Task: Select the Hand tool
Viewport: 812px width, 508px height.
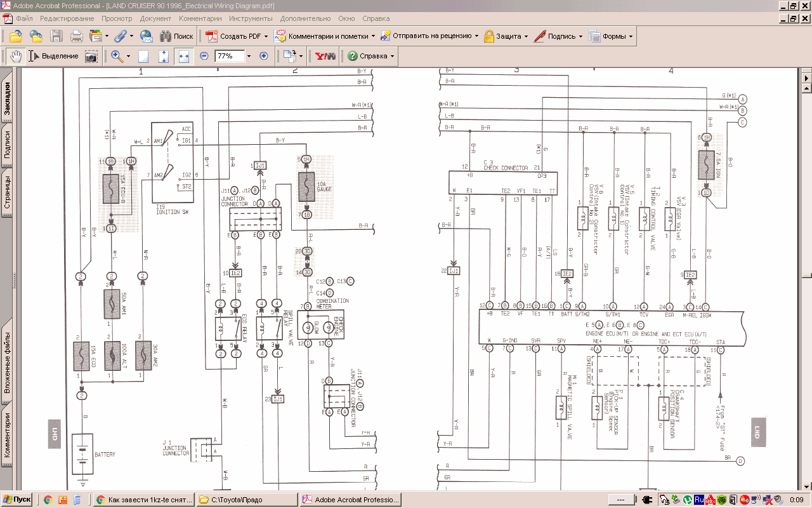Action: pos(16,56)
